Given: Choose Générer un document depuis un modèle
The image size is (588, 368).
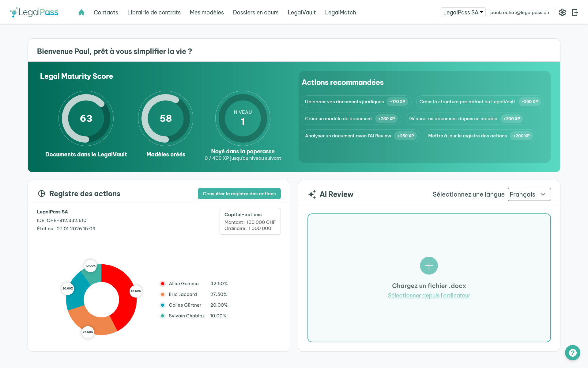Looking at the screenshot, I should tap(466, 119).
